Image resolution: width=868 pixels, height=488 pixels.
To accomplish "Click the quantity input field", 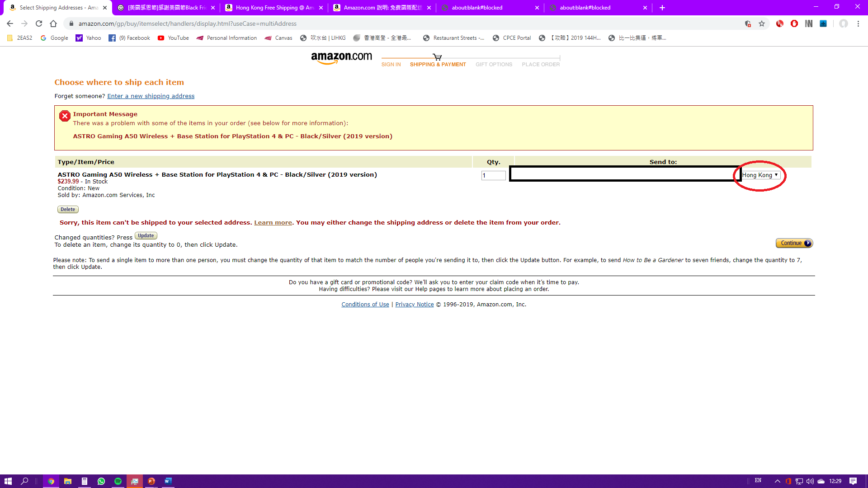I will (493, 175).
